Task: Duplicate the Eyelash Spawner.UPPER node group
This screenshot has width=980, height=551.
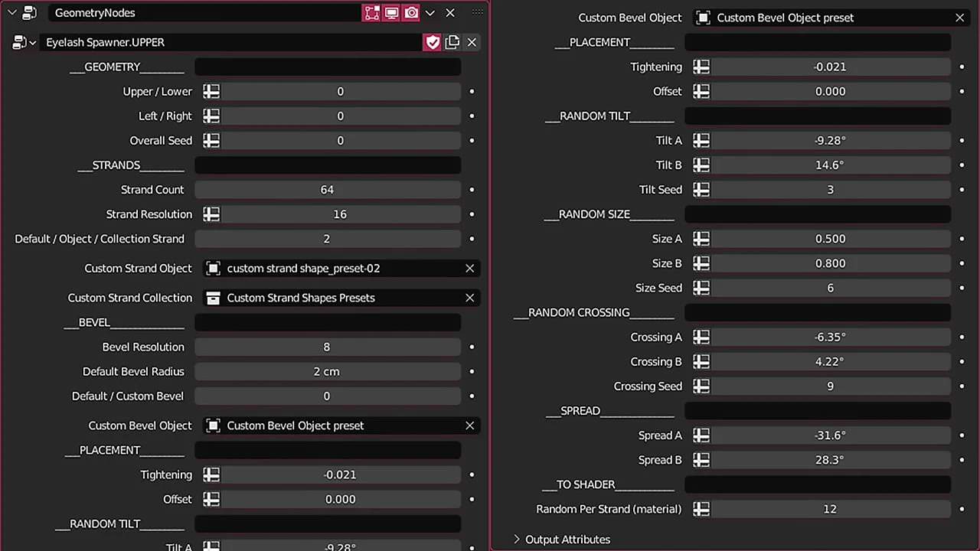Action: (x=452, y=42)
